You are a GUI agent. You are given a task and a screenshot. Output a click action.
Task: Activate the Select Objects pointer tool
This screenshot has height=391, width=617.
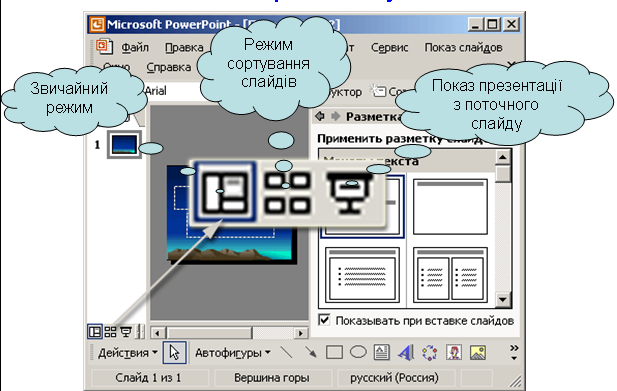click(x=174, y=352)
